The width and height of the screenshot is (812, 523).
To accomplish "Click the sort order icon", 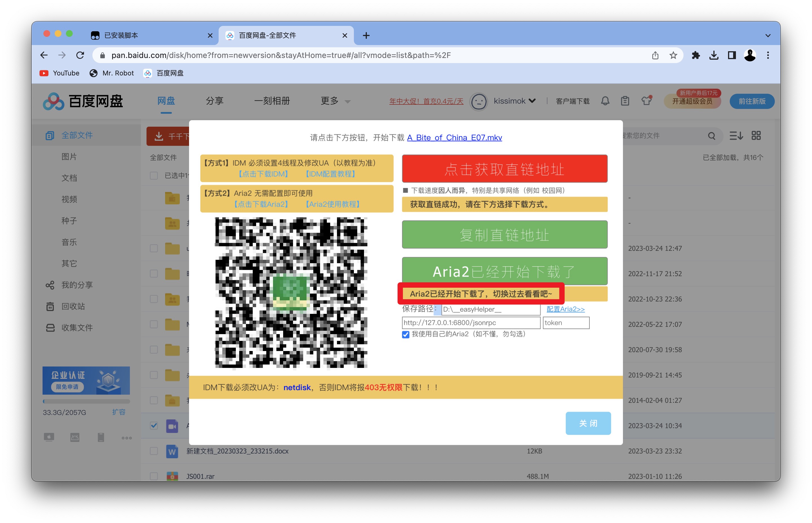I will coord(736,135).
